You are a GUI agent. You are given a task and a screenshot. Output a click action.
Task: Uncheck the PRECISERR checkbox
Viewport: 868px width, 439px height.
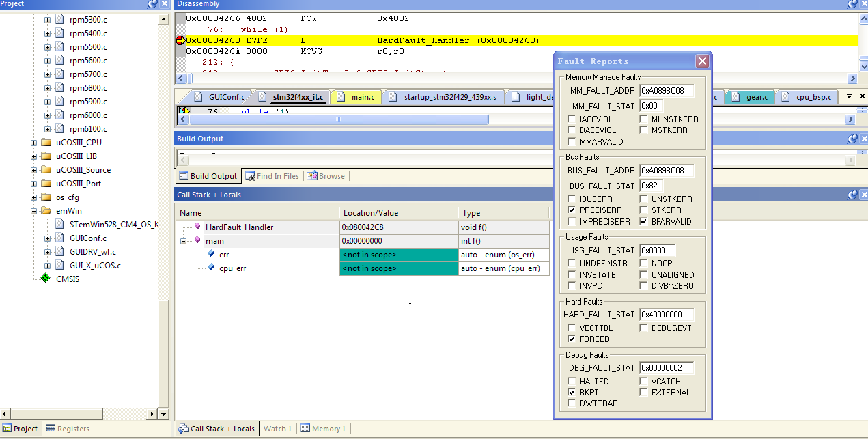tap(572, 210)
